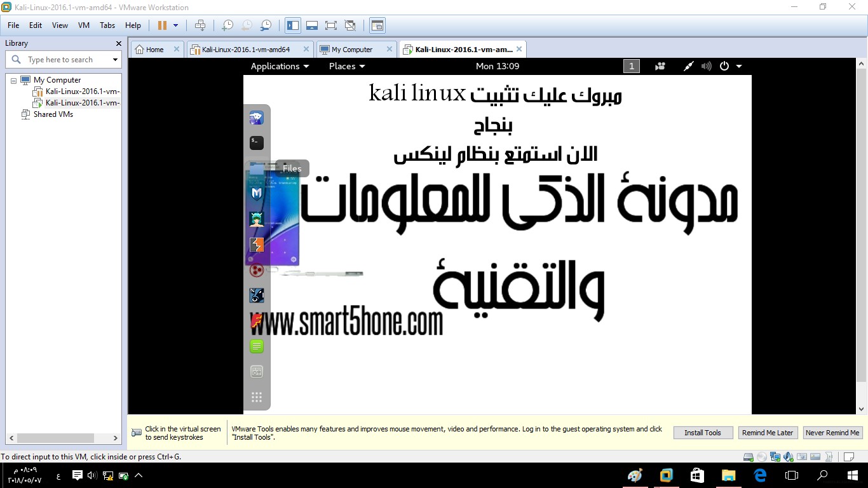Open the VM menu

point(84,25)
